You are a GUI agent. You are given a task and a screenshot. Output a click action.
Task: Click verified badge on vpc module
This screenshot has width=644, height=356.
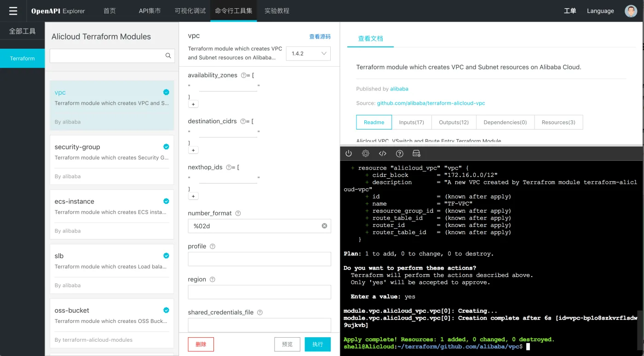166,92
